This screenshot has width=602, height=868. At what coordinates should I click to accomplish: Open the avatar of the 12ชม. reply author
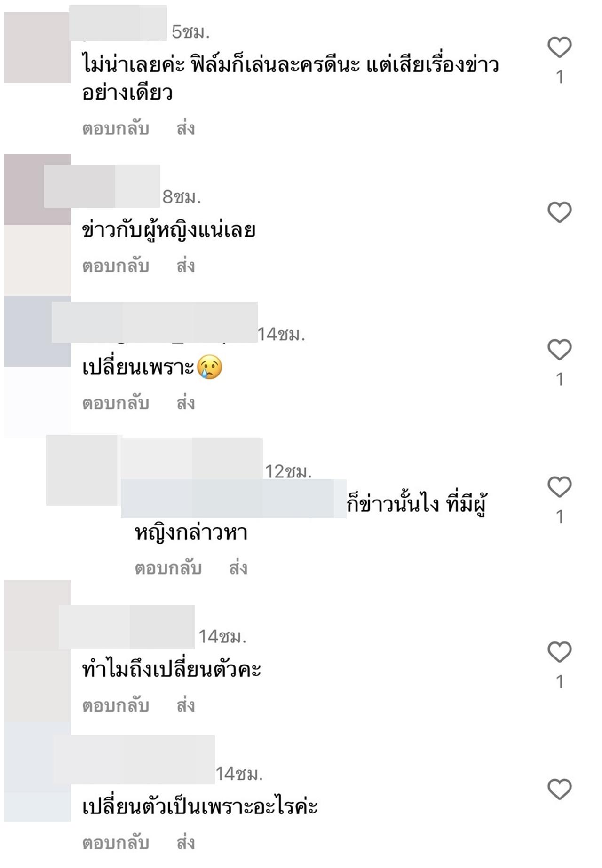click(x=81, y=470)
